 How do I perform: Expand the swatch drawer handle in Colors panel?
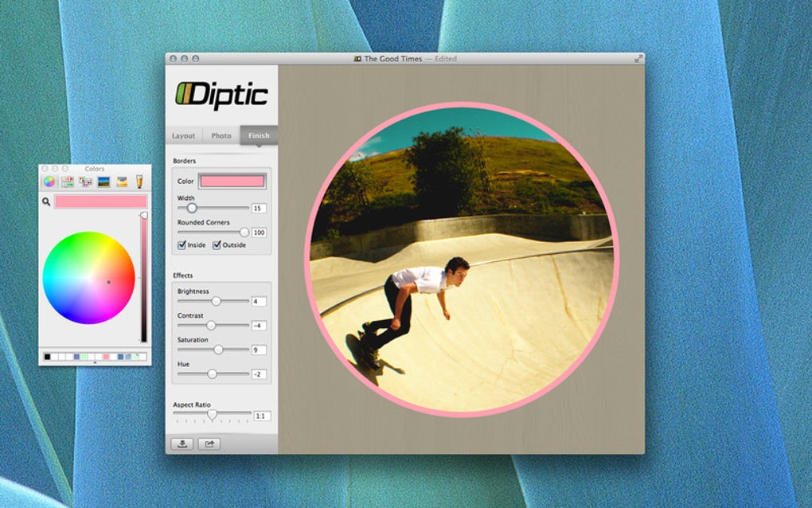pos(95,363)
